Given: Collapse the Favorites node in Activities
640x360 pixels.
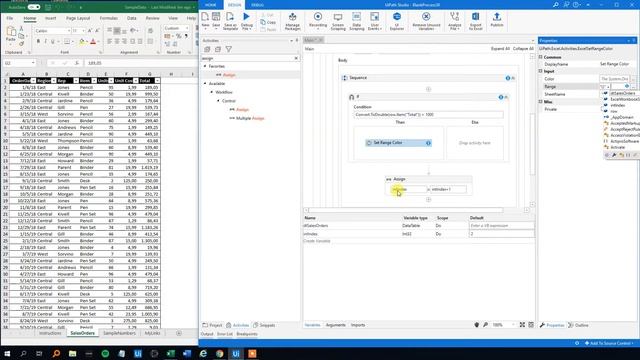Looking at the screenshot, I should pos(205,66).
